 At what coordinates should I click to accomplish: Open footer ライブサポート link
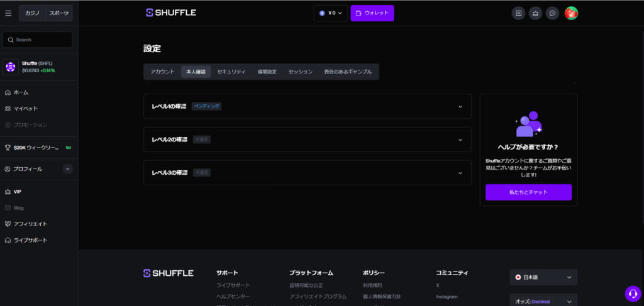tap(233, 285)
